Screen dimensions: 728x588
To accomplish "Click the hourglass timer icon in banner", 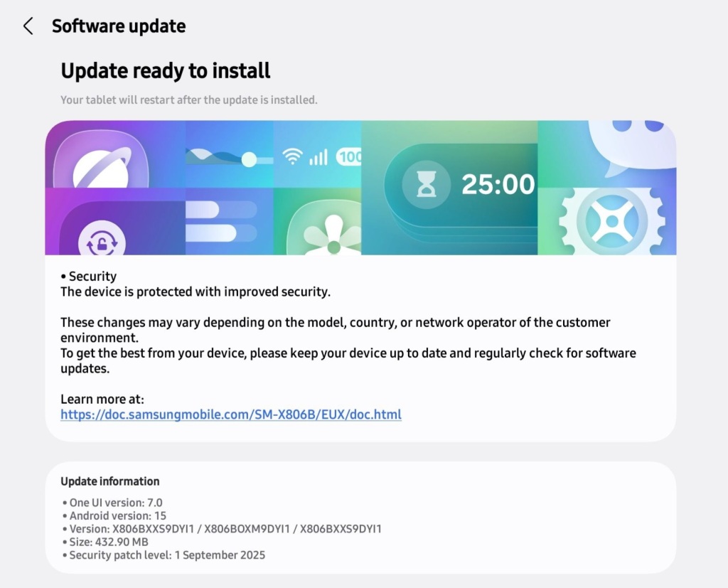I will pyautogui.click(x=427, y=184).
